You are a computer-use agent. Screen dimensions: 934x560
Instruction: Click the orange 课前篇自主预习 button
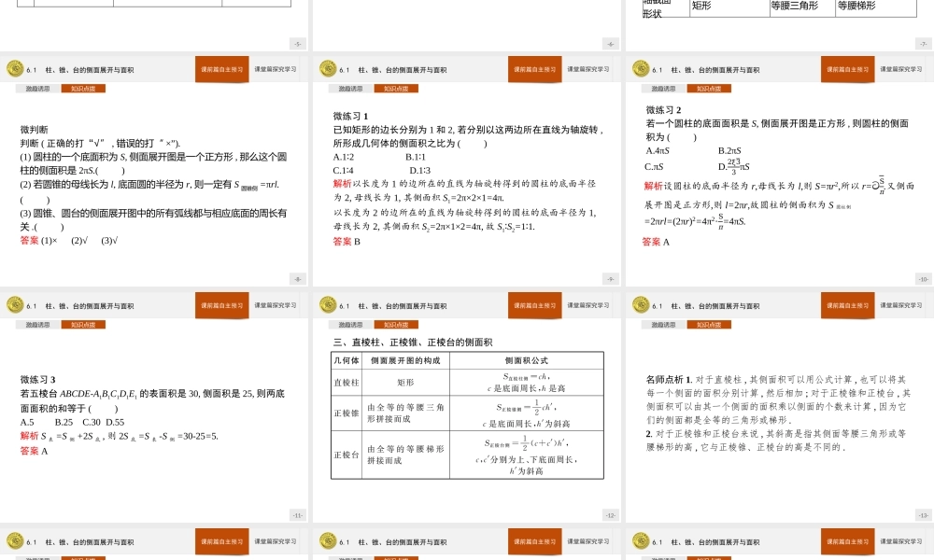point(224,68)
